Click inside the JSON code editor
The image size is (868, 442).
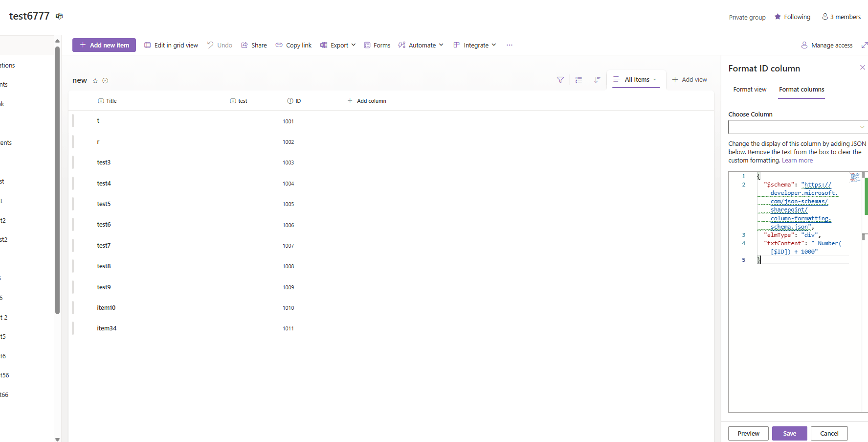pyautogui.click(x=795, y=292)
